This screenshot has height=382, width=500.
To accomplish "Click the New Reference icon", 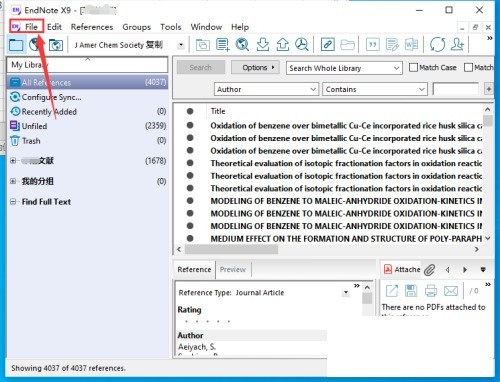I will (x=223, y=45).
